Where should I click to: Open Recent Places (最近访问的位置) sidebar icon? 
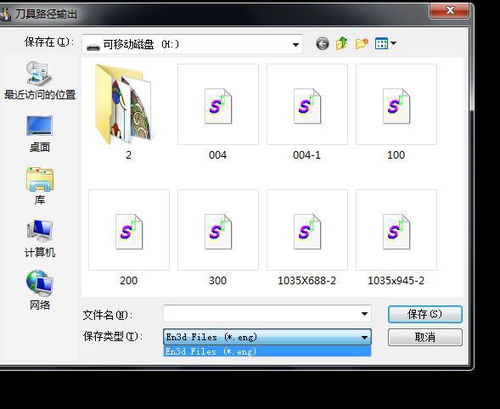pos(39,73)
